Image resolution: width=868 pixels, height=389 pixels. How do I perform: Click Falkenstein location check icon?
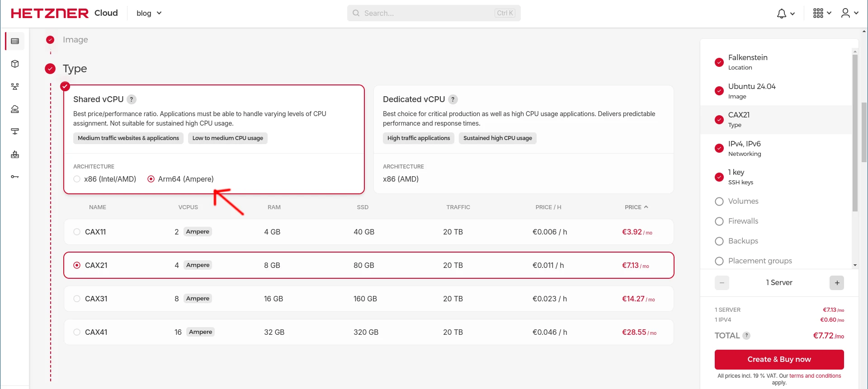[x=719, y=62]
